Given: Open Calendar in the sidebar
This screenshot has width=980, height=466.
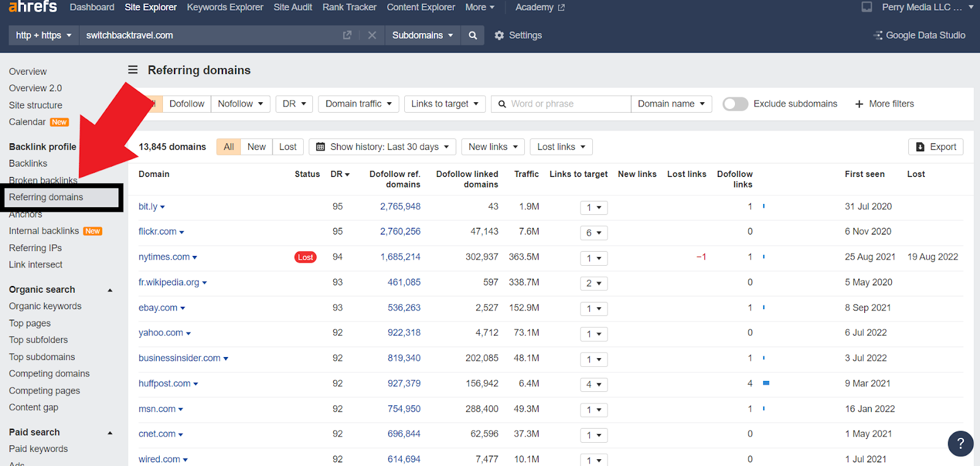Looking at the screenshot, I should [28, 122].
